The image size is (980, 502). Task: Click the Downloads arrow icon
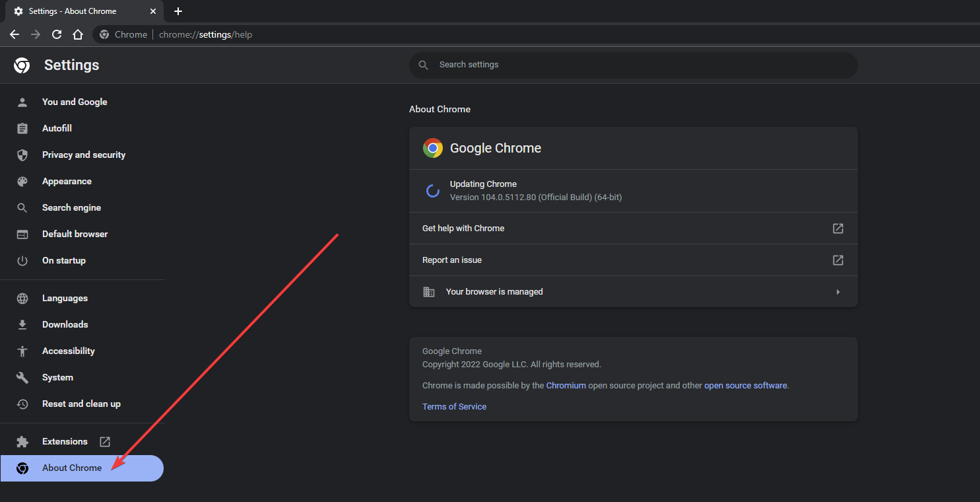(22, 324)
